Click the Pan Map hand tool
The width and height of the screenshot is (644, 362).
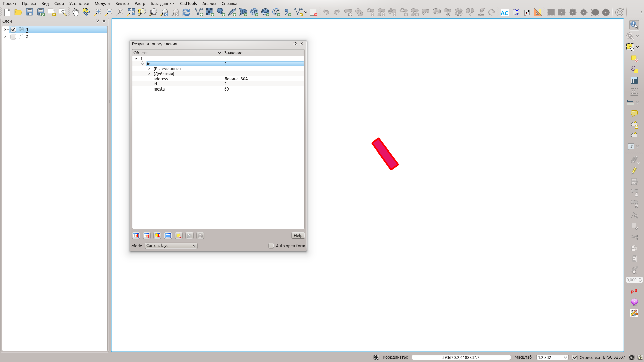pos(75,12)
